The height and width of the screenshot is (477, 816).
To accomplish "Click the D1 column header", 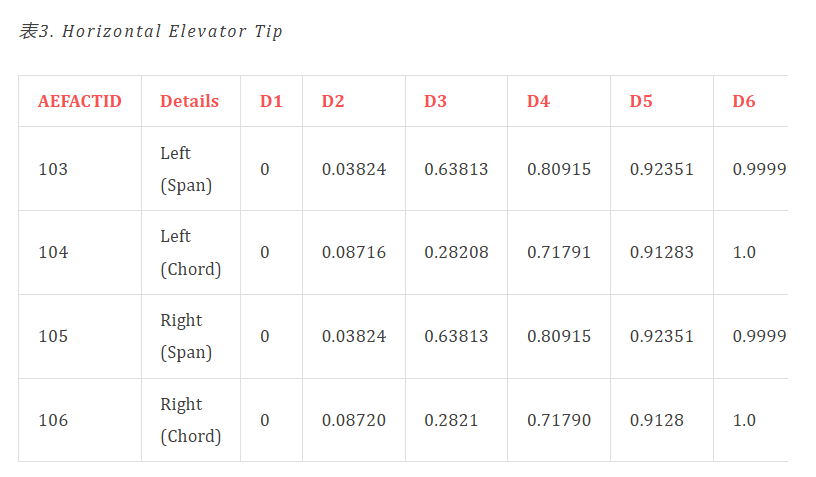I will (271, 101).
